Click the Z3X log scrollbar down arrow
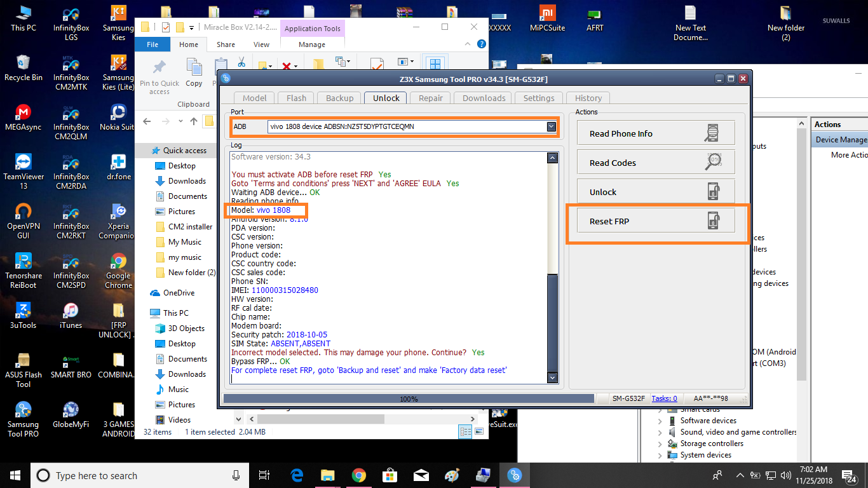868x488 pixels. (552, 378)
